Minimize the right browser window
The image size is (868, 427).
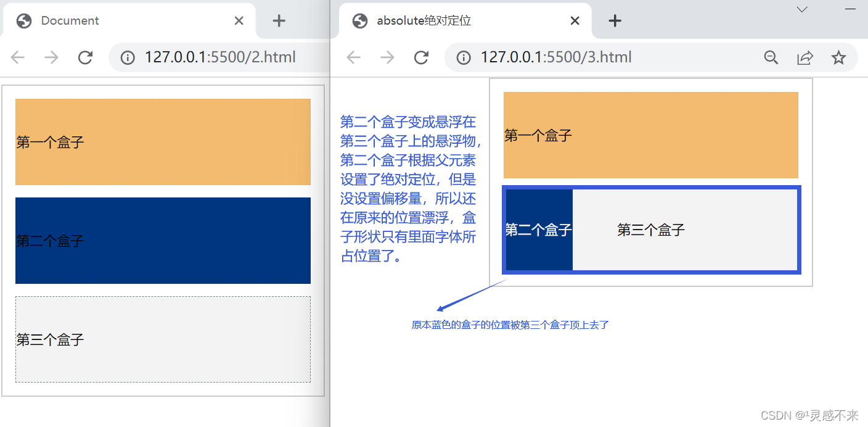[x=851, y=9]
